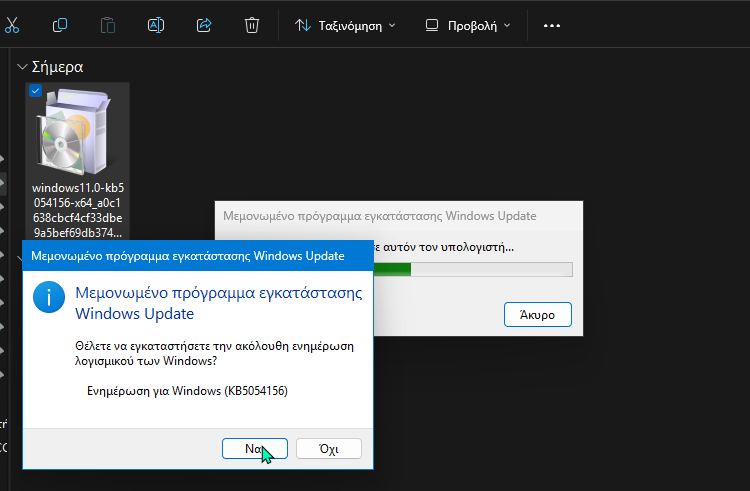Click the Copy icon in the toolbar

tap(60, 25)
